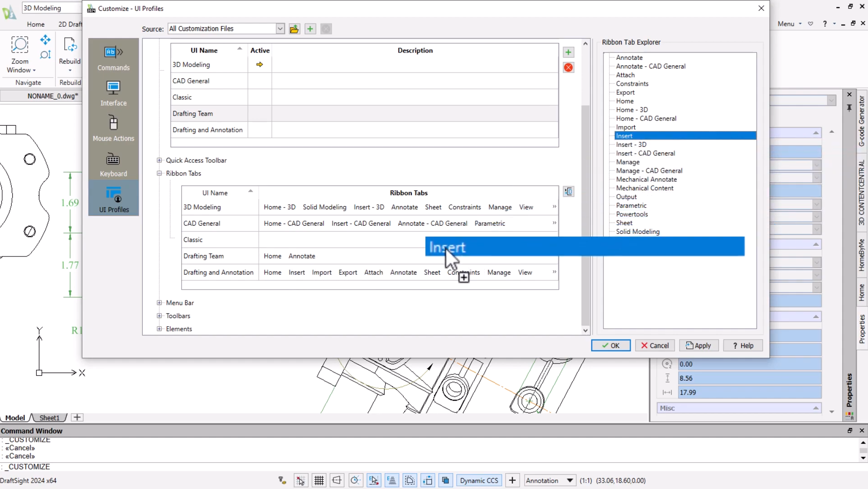
Task: Collapse the Ribbon Tabs section
Action: [x=159, y=174]
